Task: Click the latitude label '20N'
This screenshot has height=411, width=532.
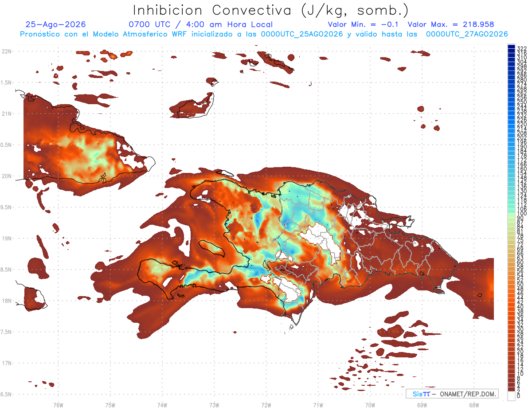Action: [x=7, y=176]
